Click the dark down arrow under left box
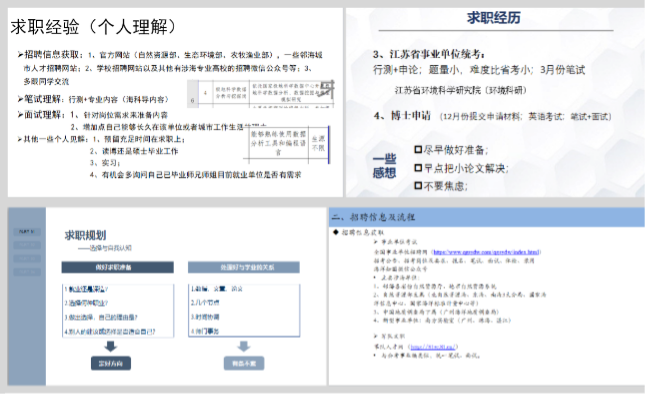This screenshot has height=394, width=645. (111, 346)
